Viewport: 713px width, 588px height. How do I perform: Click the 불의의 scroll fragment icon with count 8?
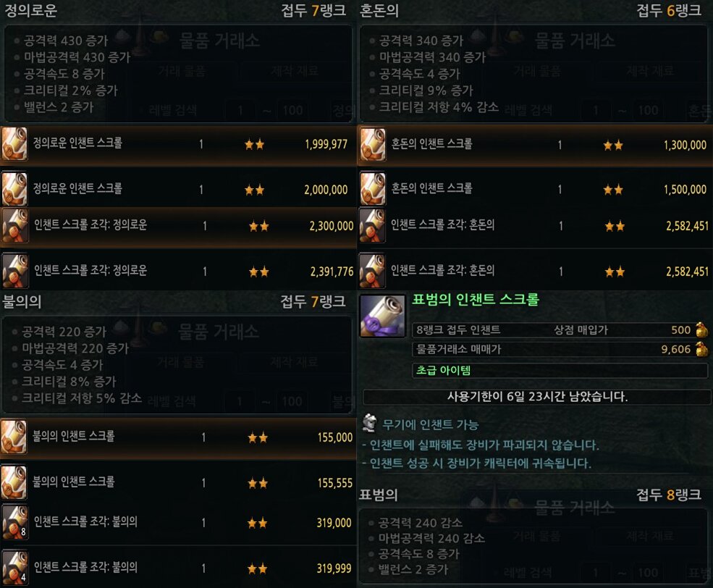click(14, 523)
